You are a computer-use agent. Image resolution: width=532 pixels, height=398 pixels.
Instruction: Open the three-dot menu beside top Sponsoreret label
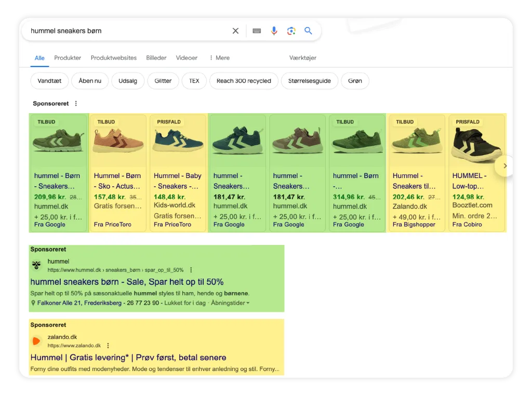click(x=76, y=103)
